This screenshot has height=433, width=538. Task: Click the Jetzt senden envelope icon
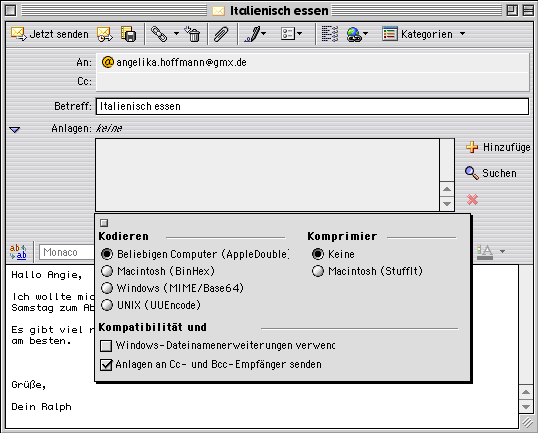click(19, 34)
